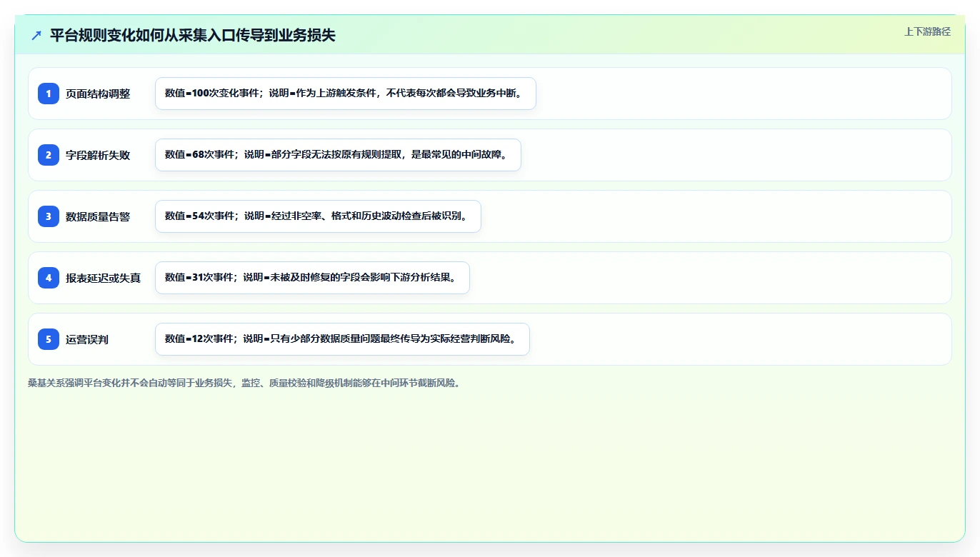The height and width of the screenshot is (557, 980).
Task: Select the 页面结构调整 step label
Action: click(x=98, y=94)
